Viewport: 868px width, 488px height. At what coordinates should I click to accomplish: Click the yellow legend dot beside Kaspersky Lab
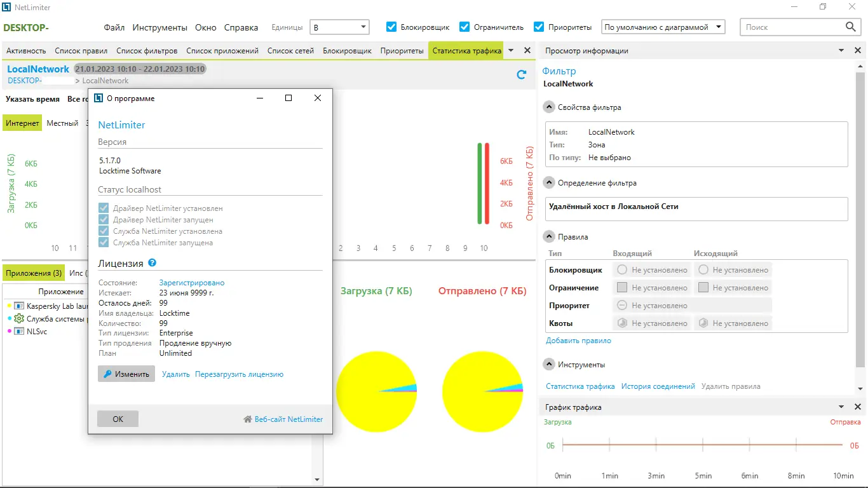pyautogui.click(x=10, y=306)
